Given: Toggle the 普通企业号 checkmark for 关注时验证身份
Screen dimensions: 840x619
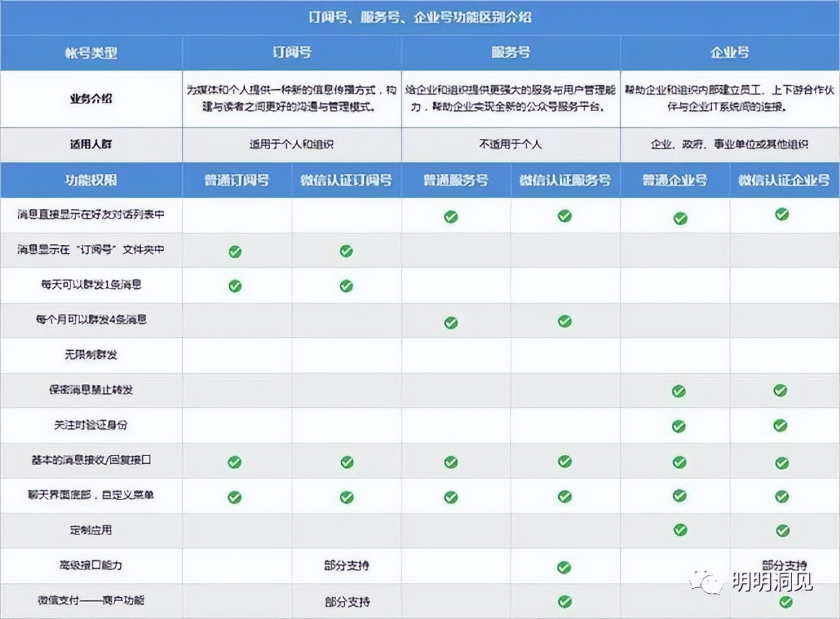Looking at the screenshot, I should point(679,426).
